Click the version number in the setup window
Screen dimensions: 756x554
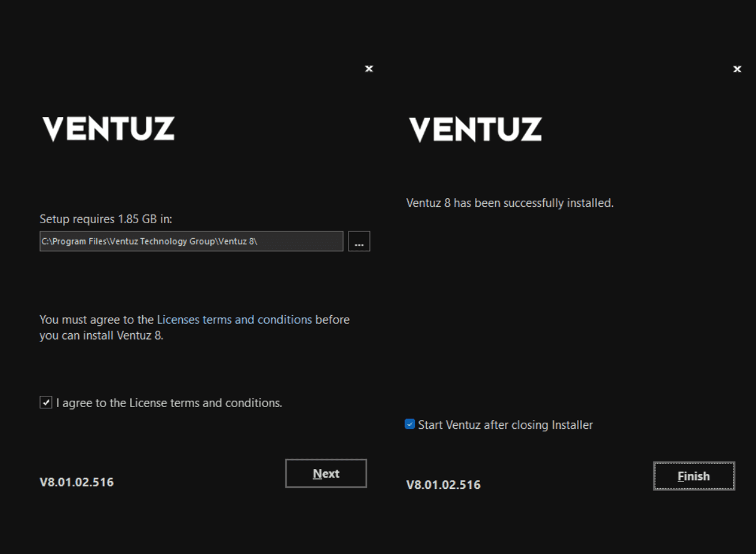click(76, 482)
